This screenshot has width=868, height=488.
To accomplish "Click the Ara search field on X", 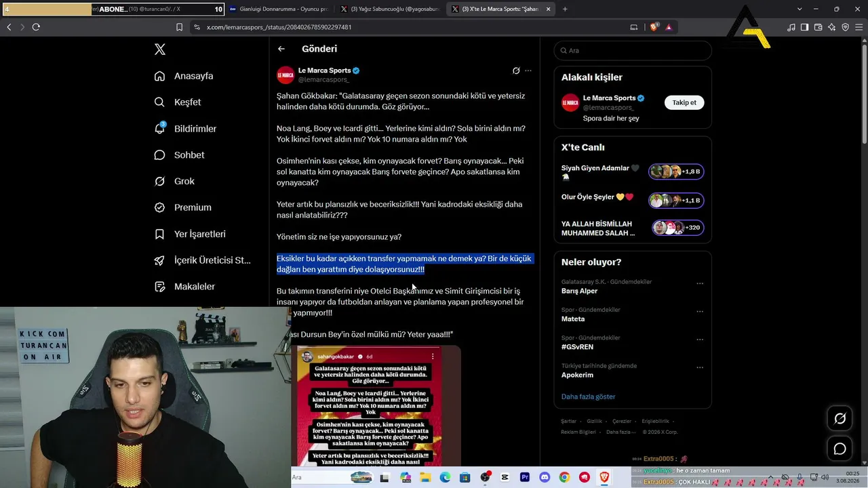I will coord(633,51).
